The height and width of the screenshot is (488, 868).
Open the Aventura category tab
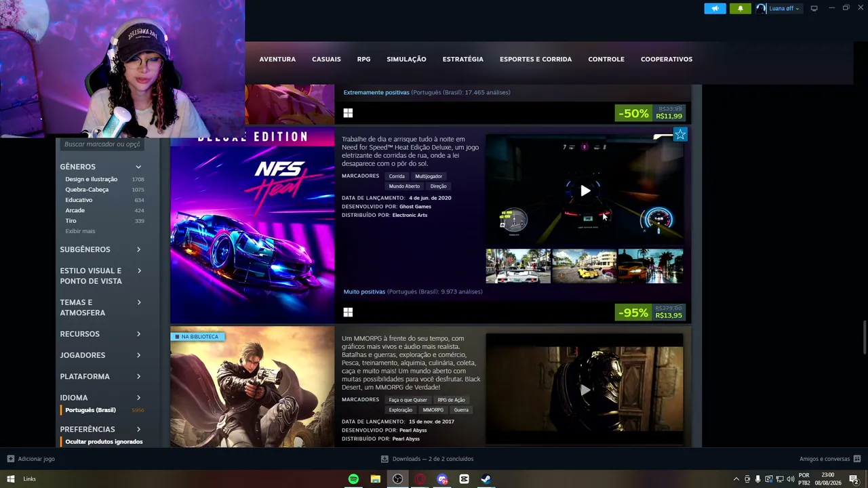277,59
